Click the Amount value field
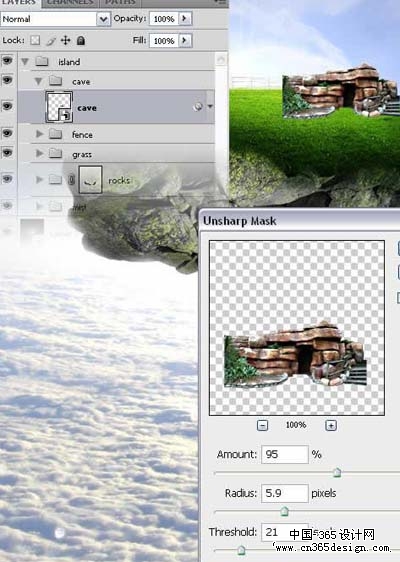The height and width of the screenshot is (562, 400). (x=285, y=454)
